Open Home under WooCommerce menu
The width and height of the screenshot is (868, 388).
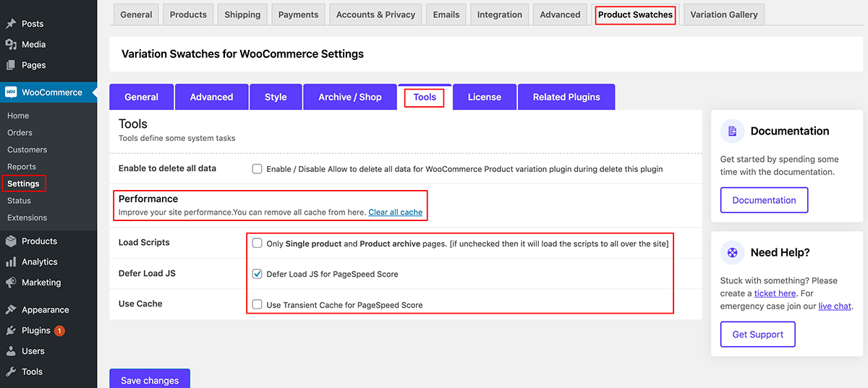[18, 116]
